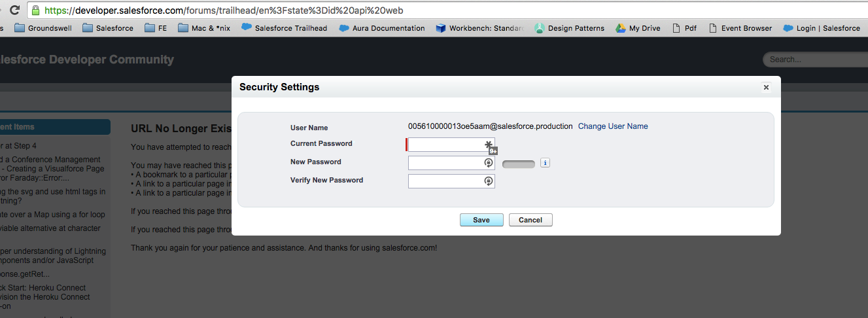The width and height of the screenshot is (868, 318).
Task: Close the Security Settings dialog with X
Action: click(767, 87)
